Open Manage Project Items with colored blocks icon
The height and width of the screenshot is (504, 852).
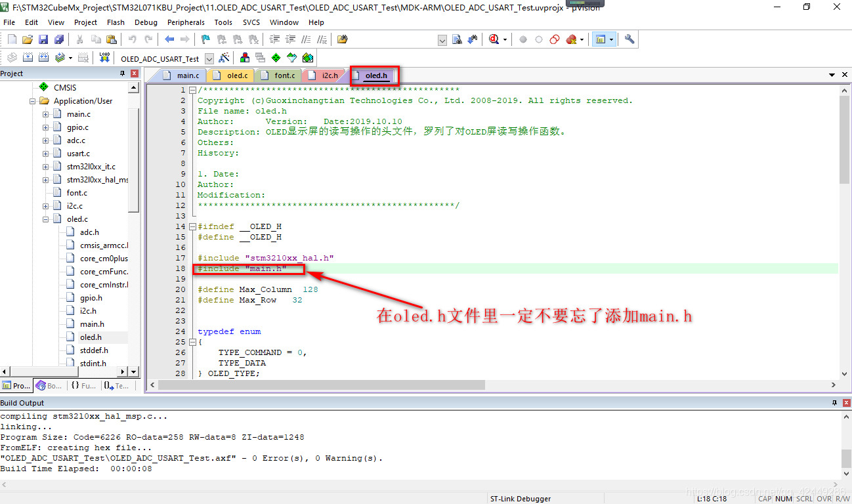245,58
